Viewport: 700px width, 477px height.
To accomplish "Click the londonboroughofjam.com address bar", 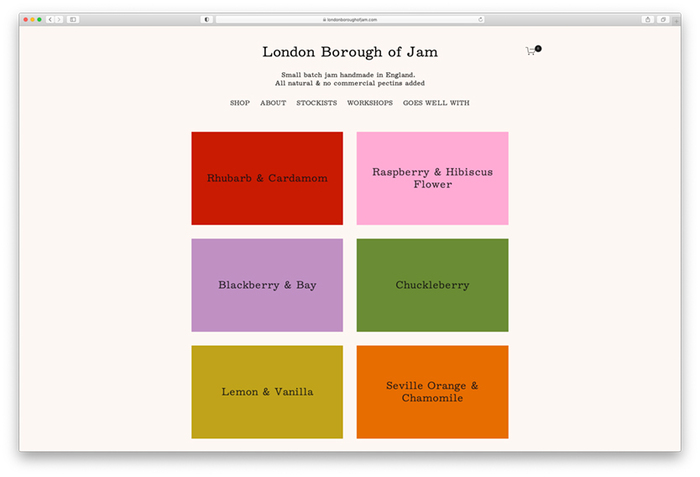I will tap(350, 20).
